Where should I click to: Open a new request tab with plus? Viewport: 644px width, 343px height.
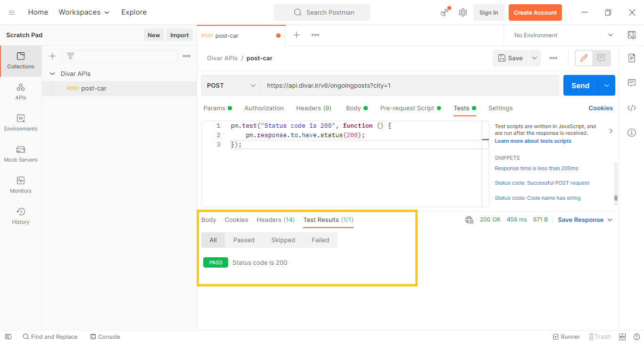pyautogui.click(x=297, y=35)
